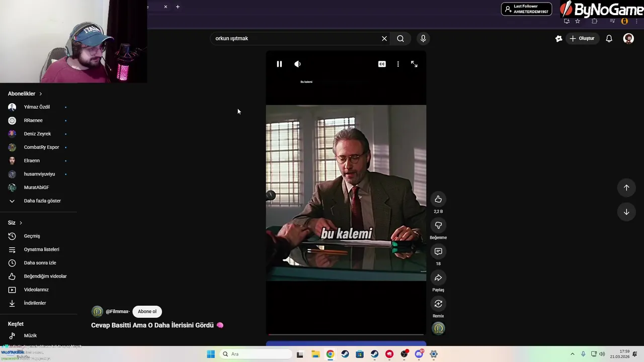Mute the Shorts video volume
The width and height of the screenshot is (644, 362).
point(297,64)
